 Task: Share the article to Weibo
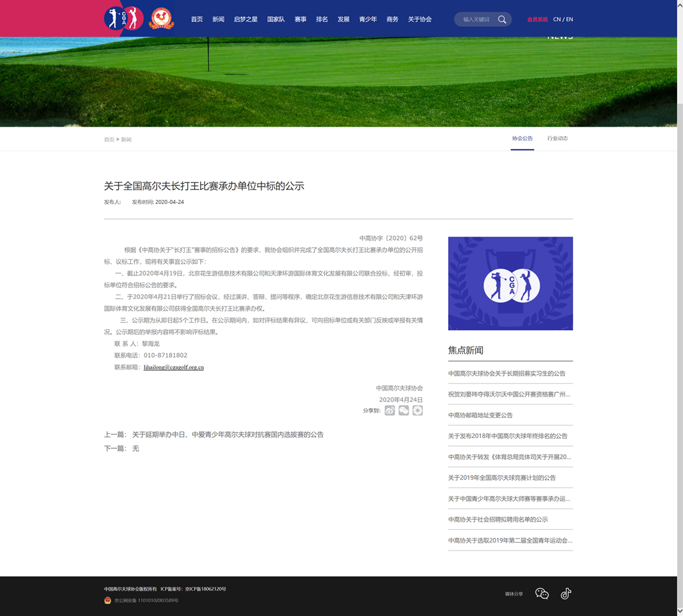pyautogui.click(x=390, y=411)
